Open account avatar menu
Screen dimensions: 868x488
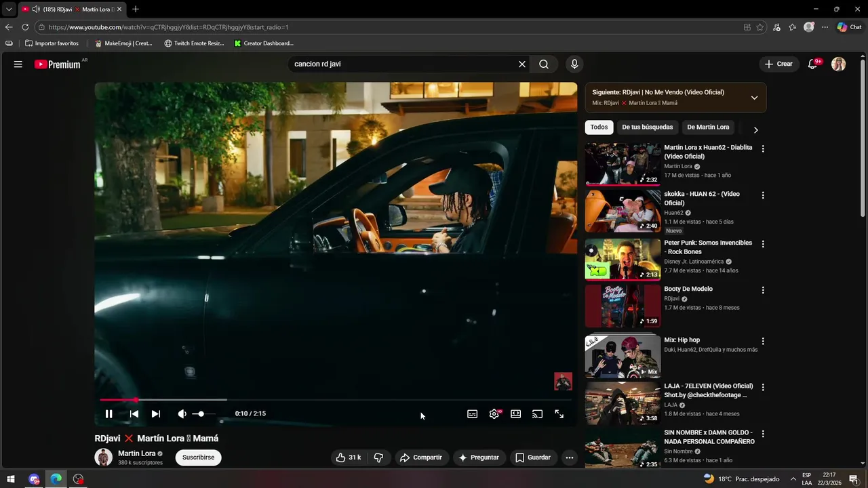point(839,64)
